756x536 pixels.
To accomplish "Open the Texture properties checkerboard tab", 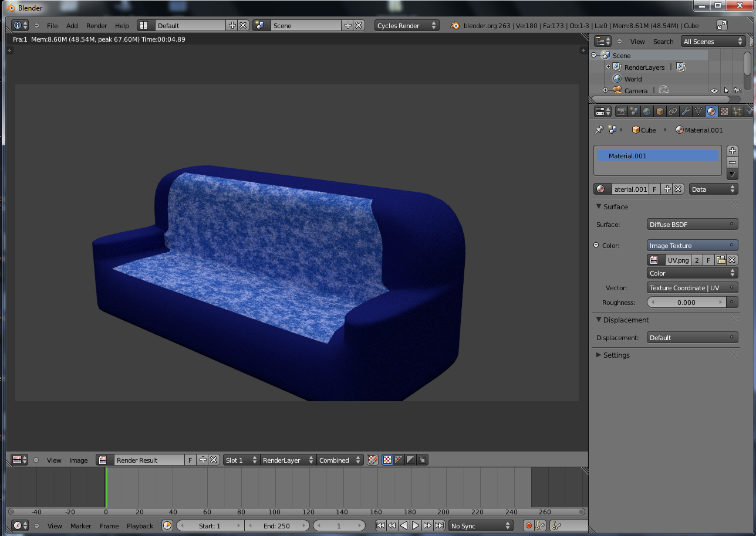I will (724, 111).
